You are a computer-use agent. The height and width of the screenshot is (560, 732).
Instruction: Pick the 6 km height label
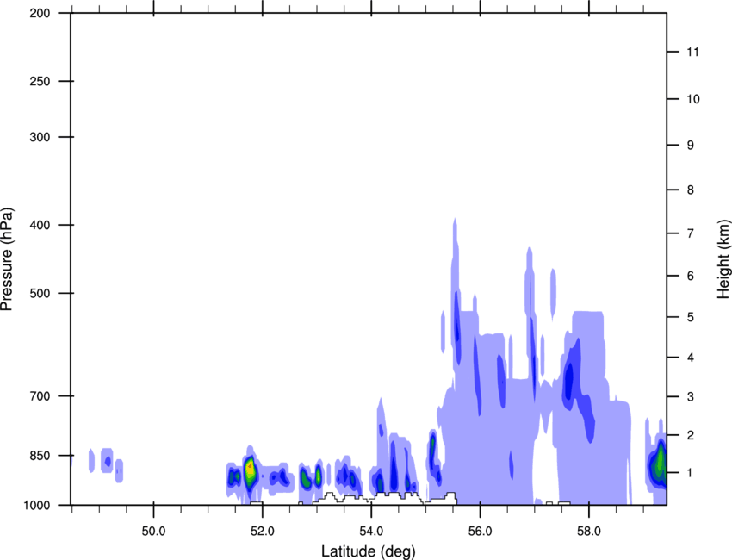[691, 276]
